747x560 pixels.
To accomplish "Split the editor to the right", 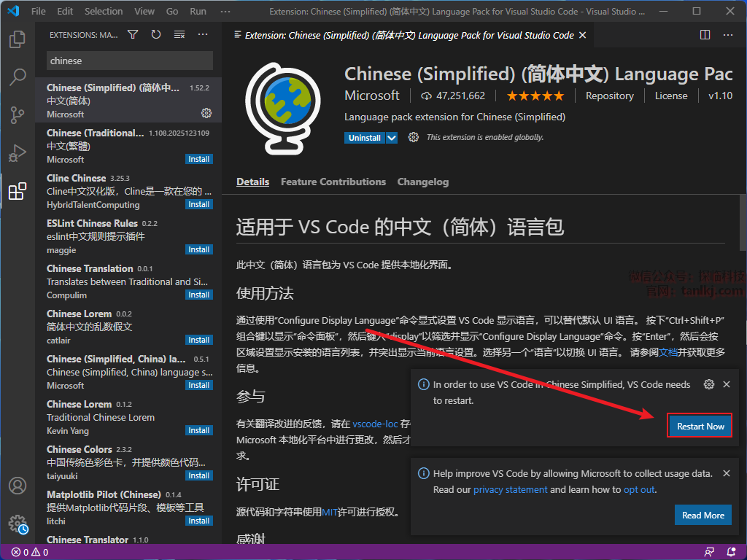I will [x=705, y=35].
